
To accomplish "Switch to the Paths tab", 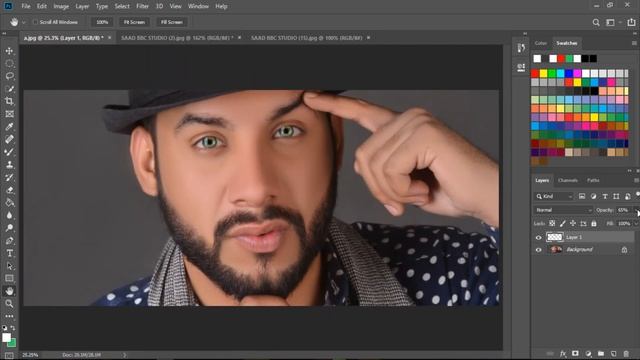I will pos(593,180).
